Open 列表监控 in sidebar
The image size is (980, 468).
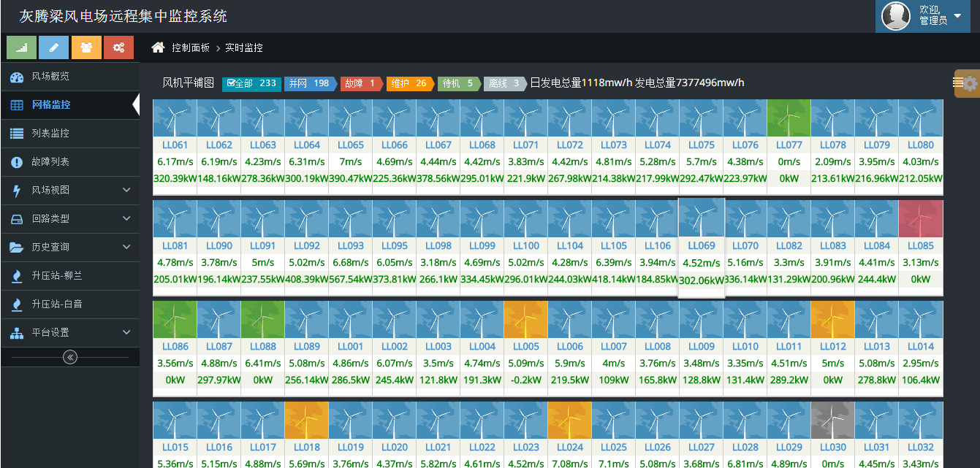pos(69,134)
